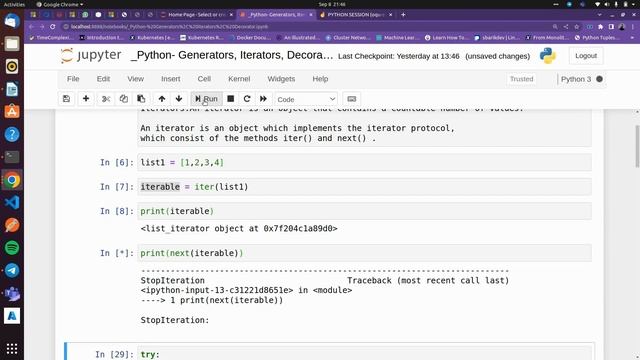Go back in browser history
This screenshot has width=640, height=360.
point(31,27)
